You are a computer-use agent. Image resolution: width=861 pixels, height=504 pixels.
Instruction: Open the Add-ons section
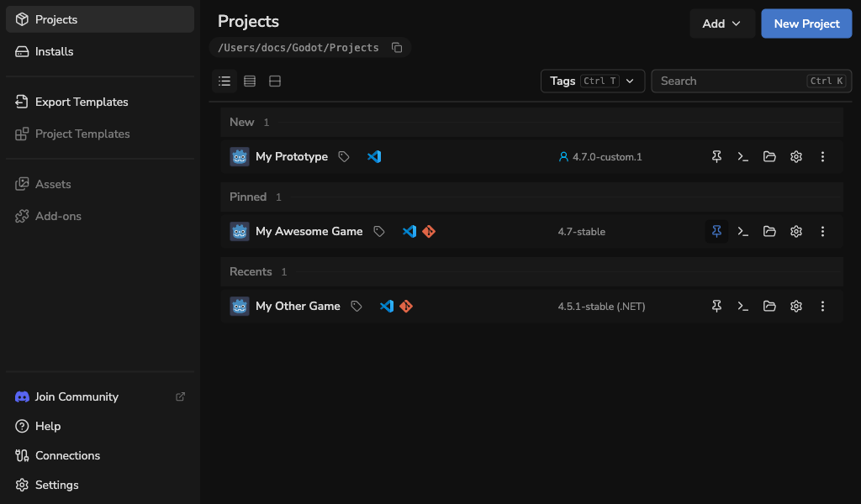pyautogui.click(x=100, y=216)
